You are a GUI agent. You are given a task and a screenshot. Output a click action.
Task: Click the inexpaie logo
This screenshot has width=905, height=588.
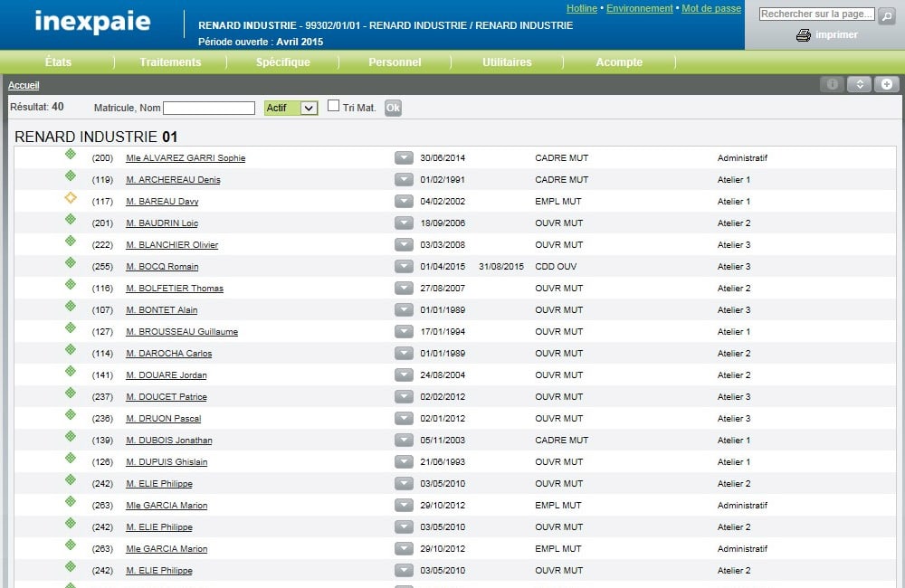[x=92, y=22]
